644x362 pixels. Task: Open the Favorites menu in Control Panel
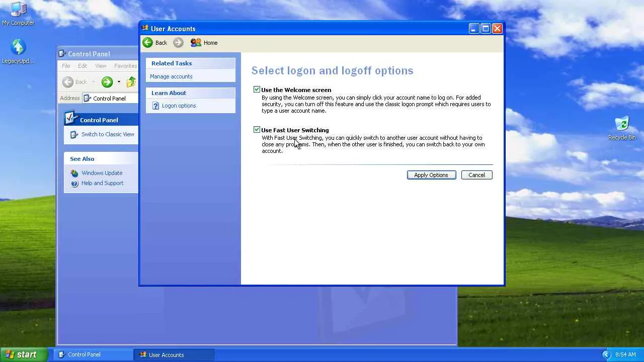pos(125,66)
